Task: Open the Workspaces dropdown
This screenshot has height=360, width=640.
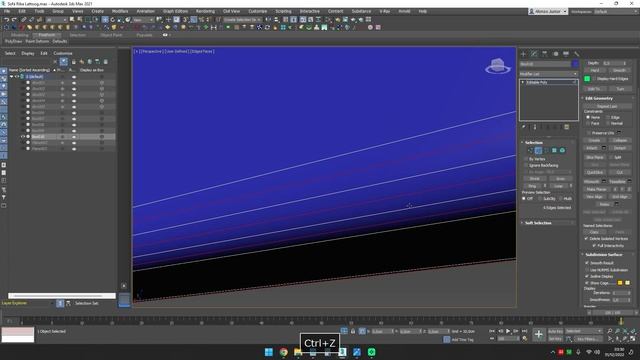Action: pos(616,12)
